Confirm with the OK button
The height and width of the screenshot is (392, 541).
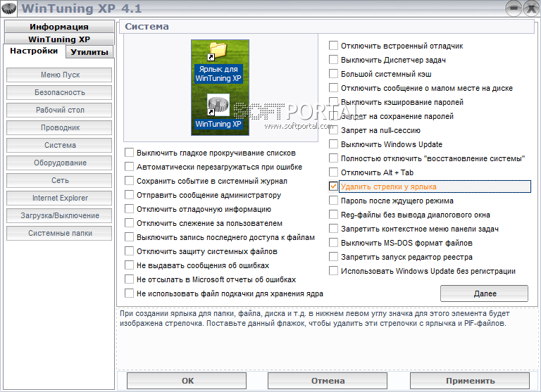[x=187, y=381]
